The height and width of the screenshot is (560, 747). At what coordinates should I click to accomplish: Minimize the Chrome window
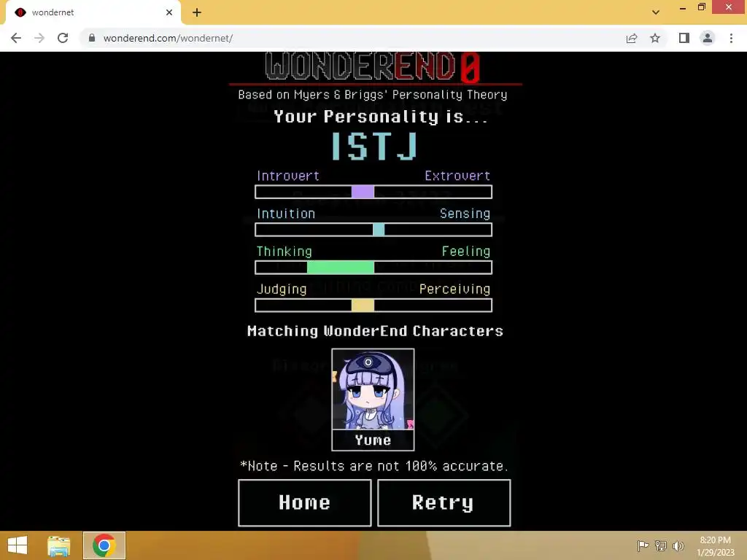point(683,7)
